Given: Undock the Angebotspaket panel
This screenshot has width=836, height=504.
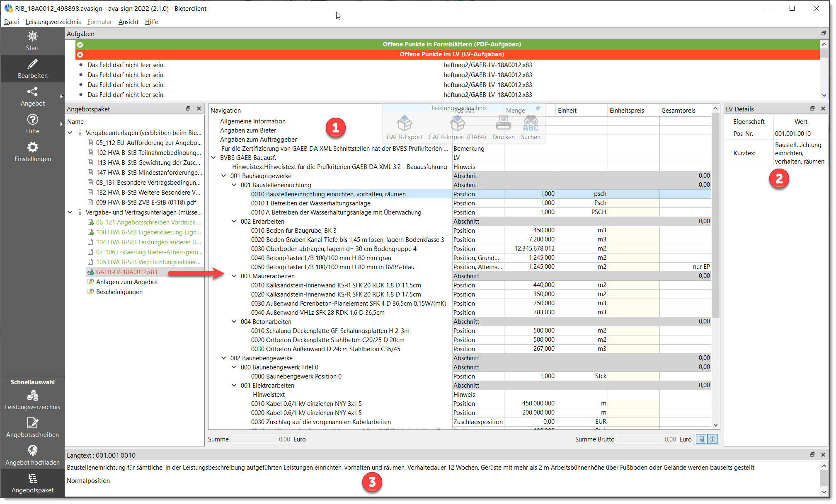Looking at the screenshot, I should click(188, 109).
